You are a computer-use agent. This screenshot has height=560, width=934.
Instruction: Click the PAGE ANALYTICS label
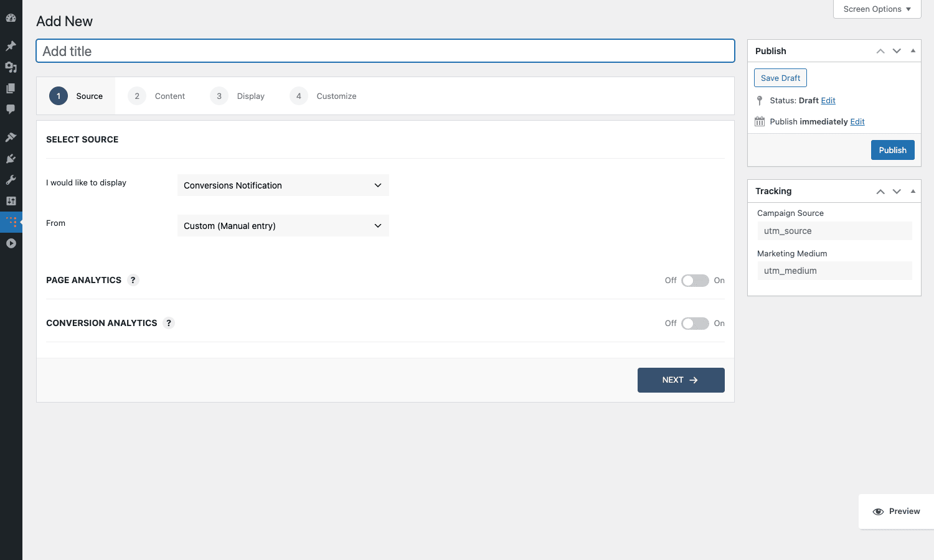83,280
